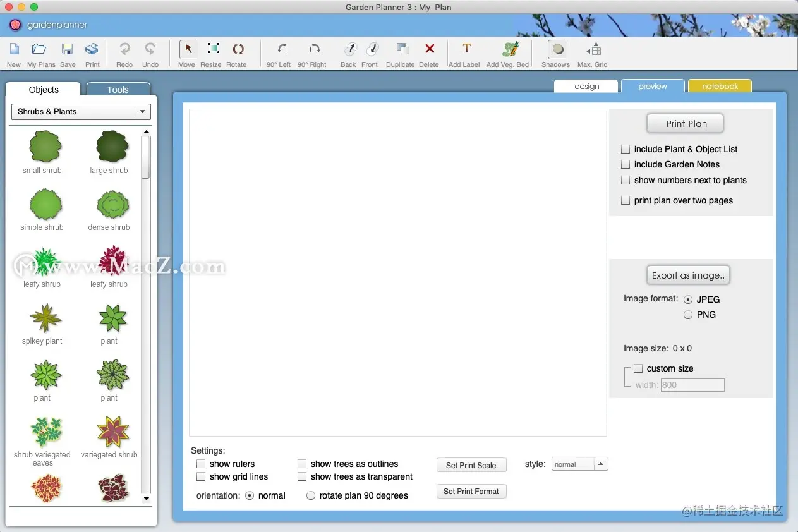The width and height of the screenshot is (798, 532).
Task: Click the Export as image button
Action: (687, 275)
